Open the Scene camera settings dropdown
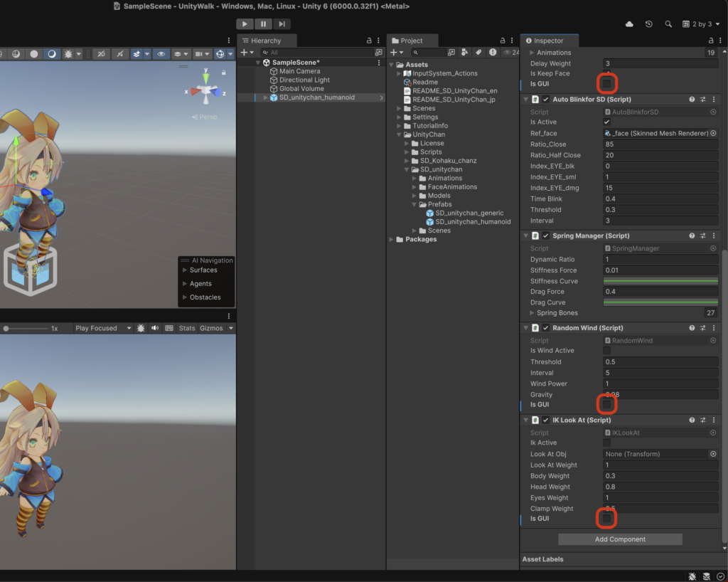The image size is (728, 582). pyautogui.click(x=202, y=54)
